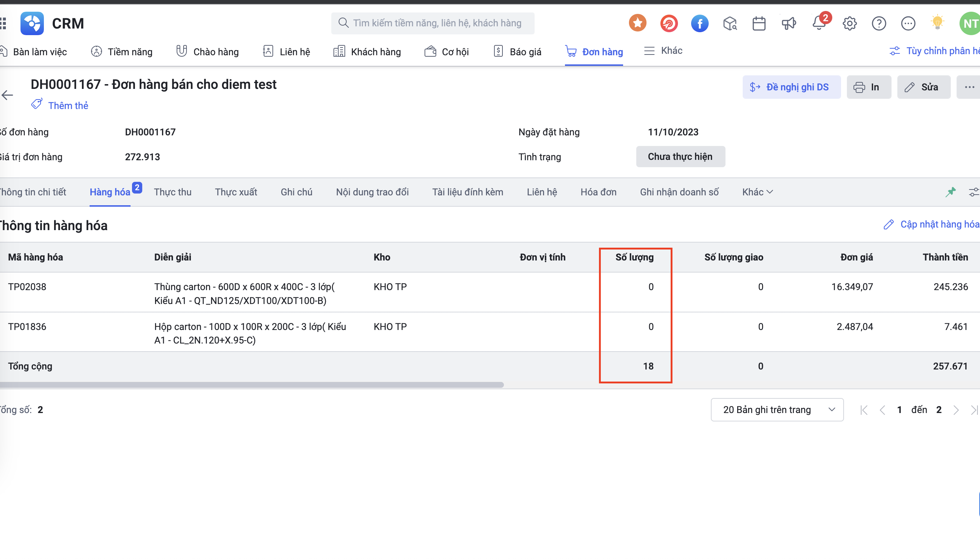Open the Khách hàng navigation tab
Screen dimensions: 980x559
pyautogui.click(x=367, y=52)
